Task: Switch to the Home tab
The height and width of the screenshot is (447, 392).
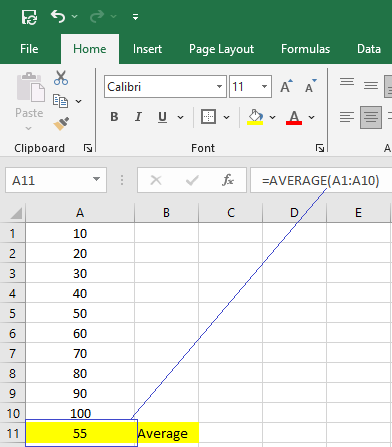Action: pyautogui.click(x=90, y=49)
